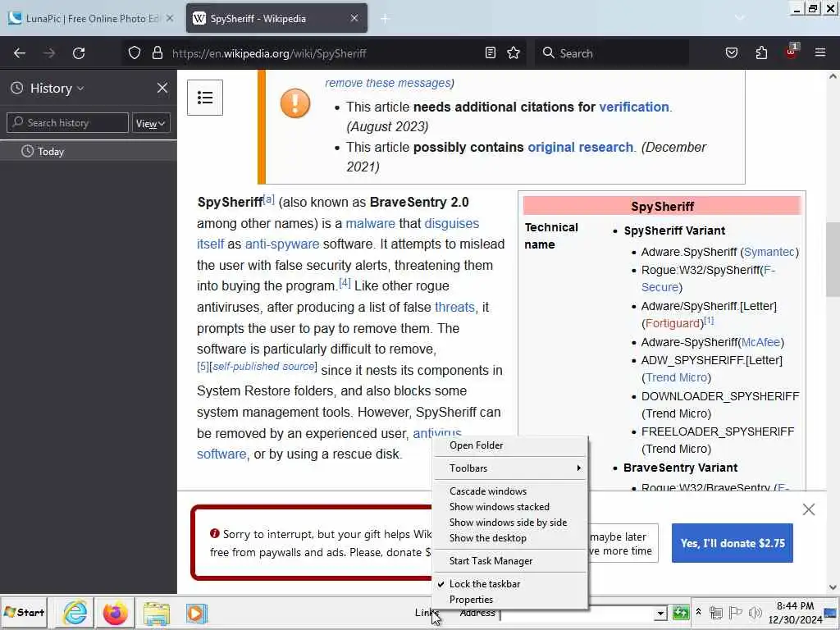
Task: Bookmark this page with the star icon
Action: (x=514, y=53)
